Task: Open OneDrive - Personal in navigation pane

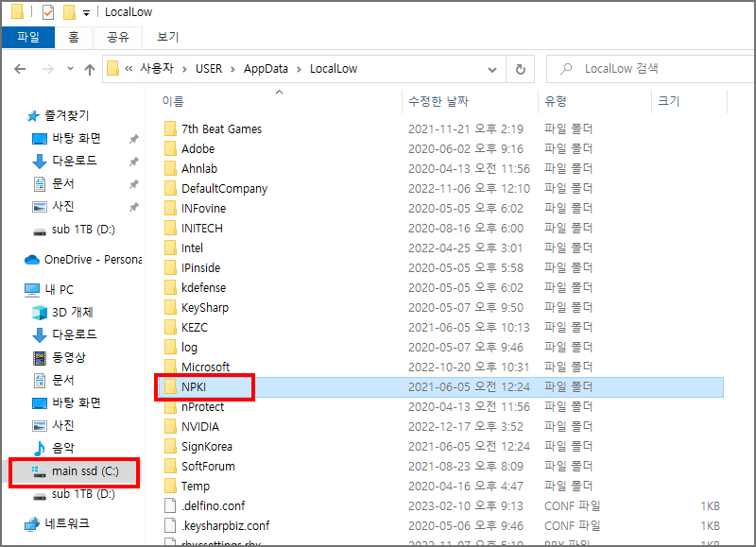Action: tap(83, 260)
